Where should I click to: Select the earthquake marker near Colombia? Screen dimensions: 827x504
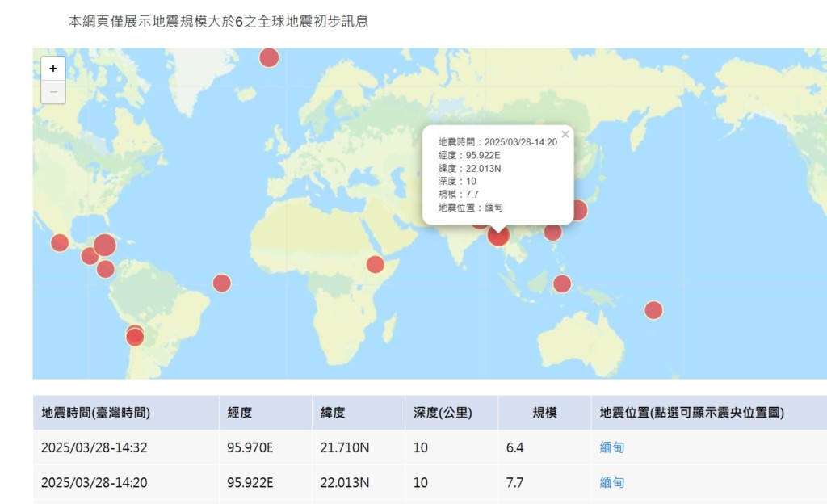click(106, 269)
